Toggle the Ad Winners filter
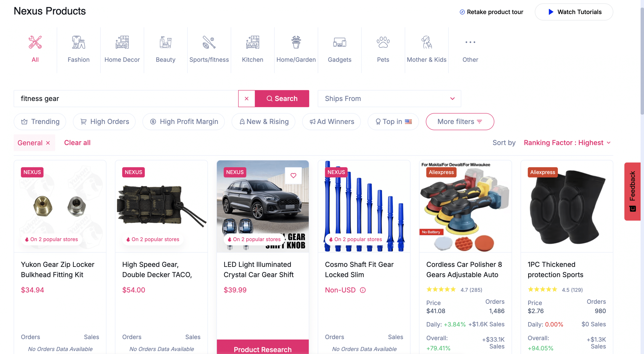 click(x=331, y=121)
